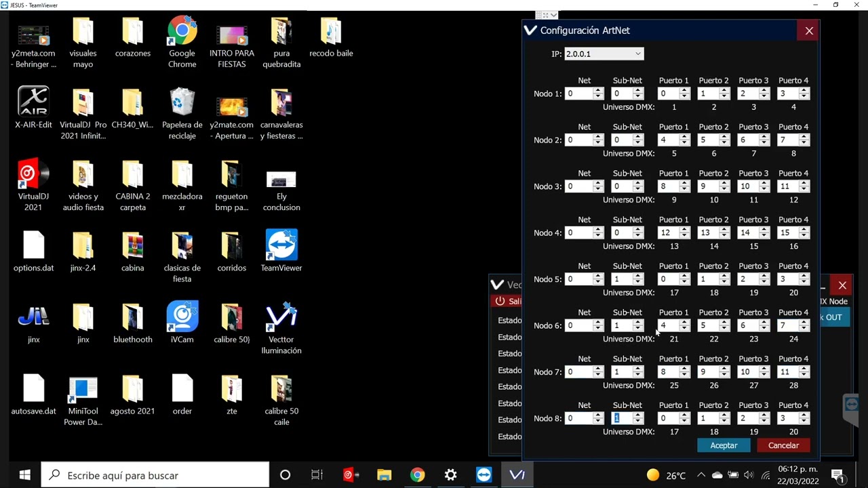Open the Windows Start menu
This screenshot has width=868, height=488.
pos(24,475)
